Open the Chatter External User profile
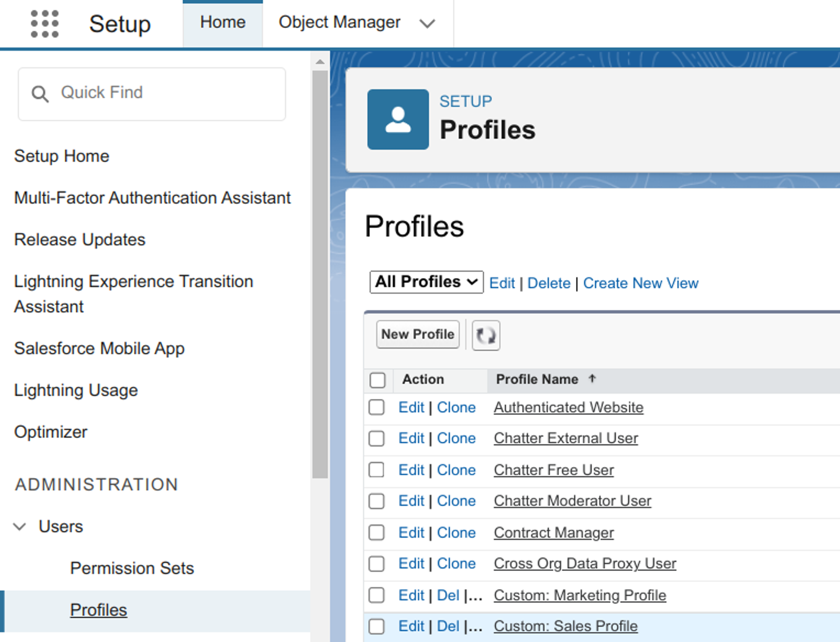The height and width of the screenshot is (642, 840). (566, 438)
